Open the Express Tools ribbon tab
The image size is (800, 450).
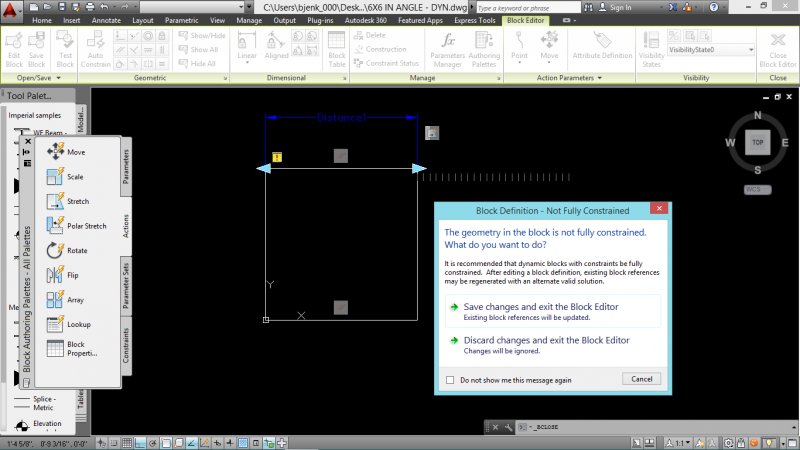[474, 20]
